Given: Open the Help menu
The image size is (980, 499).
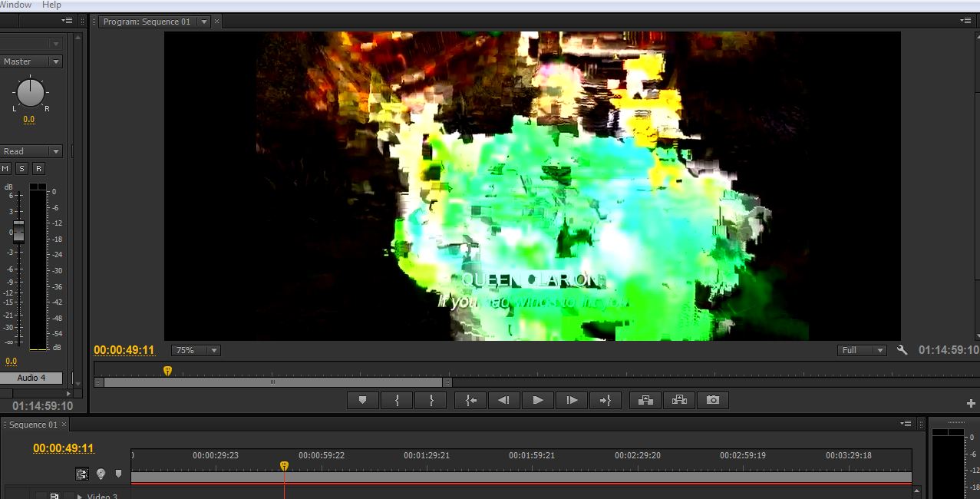Looking at the screenshot, I should point(51,5).
